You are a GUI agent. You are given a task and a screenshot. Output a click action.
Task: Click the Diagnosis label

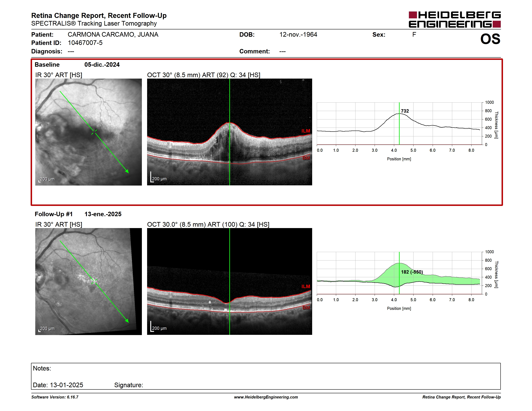(47, 51)
